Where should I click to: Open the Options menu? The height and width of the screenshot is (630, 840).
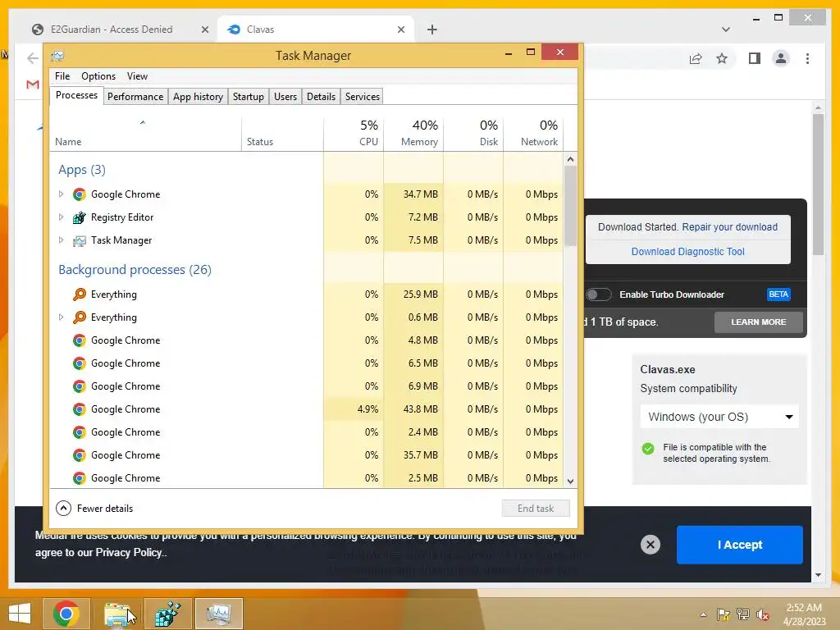pyautogui.click(x=98, y=76)
